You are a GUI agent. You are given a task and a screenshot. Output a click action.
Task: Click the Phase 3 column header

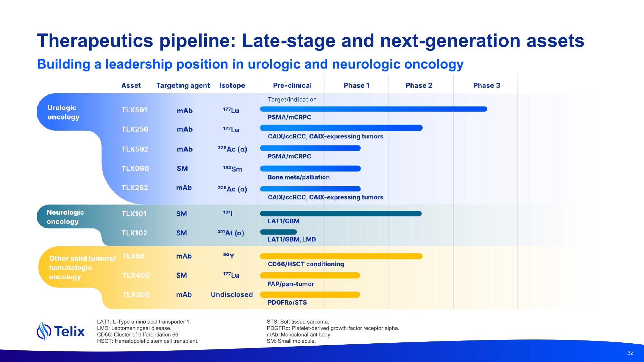pyautogui.click(x=486, y=85)
